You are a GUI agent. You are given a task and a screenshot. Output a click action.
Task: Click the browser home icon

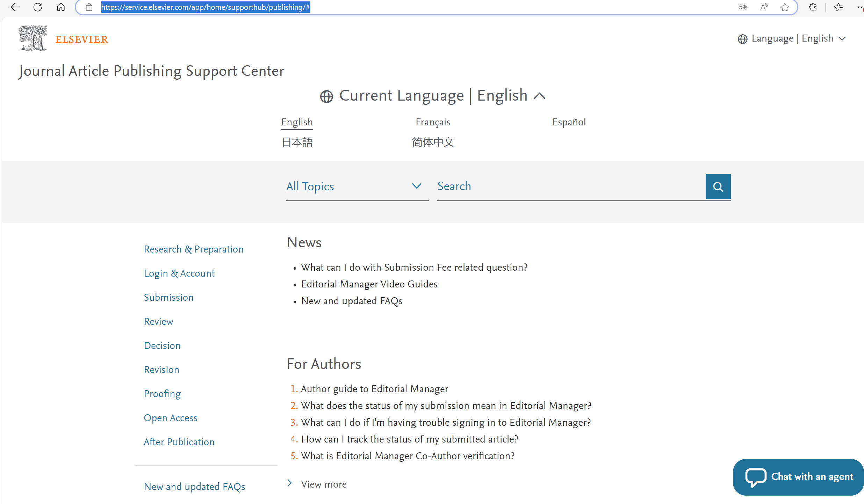point(61,7)
